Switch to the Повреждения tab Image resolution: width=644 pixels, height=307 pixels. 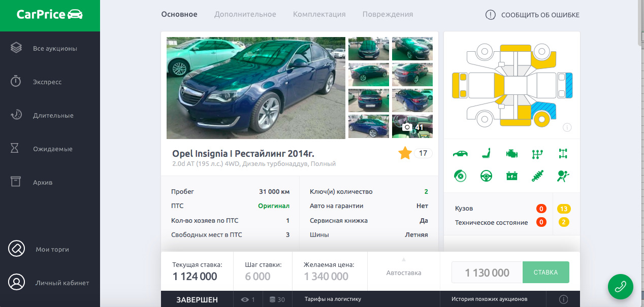click(x=388, y=14)
